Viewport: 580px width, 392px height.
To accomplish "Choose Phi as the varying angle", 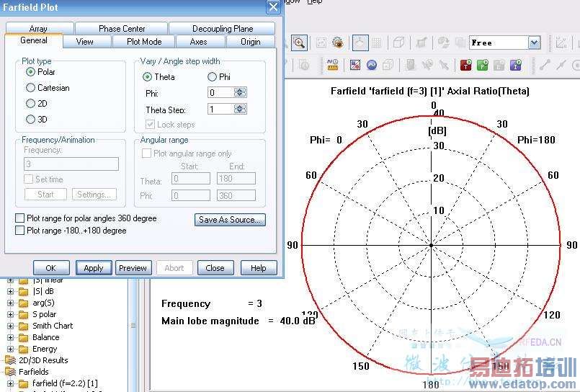I will pos(212,77).
